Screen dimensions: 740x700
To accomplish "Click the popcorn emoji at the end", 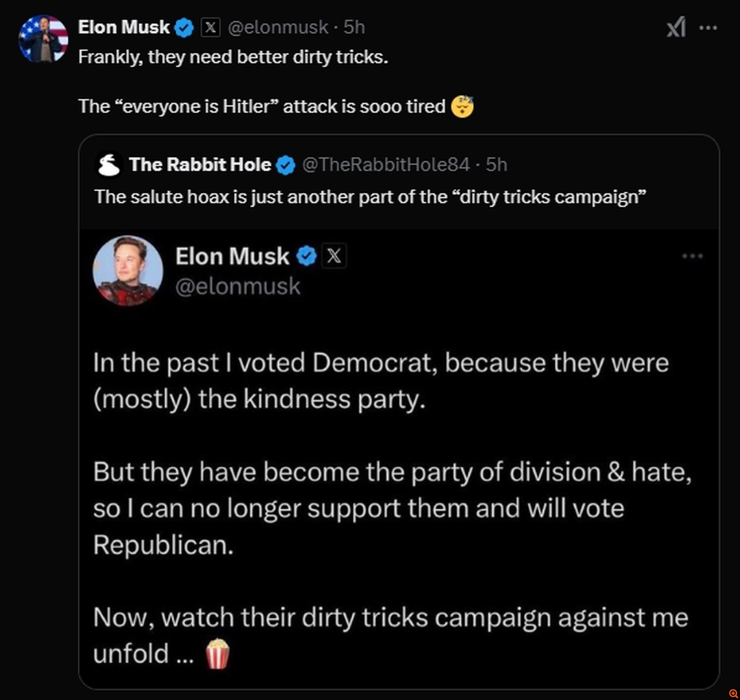I will click(x=217, y=654).
